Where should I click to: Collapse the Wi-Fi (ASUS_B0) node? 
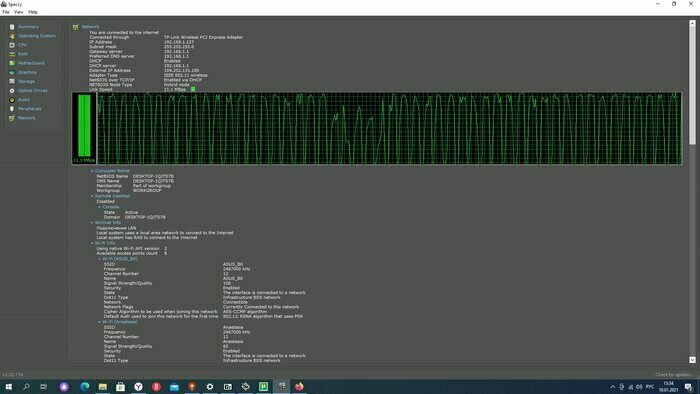(100, 259)
